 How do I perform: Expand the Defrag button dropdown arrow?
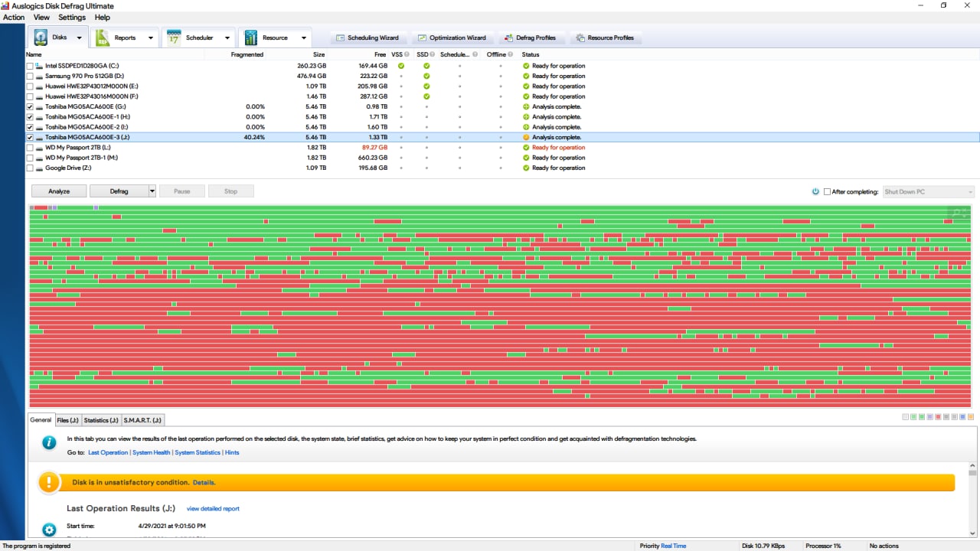(x=152, y=191)
